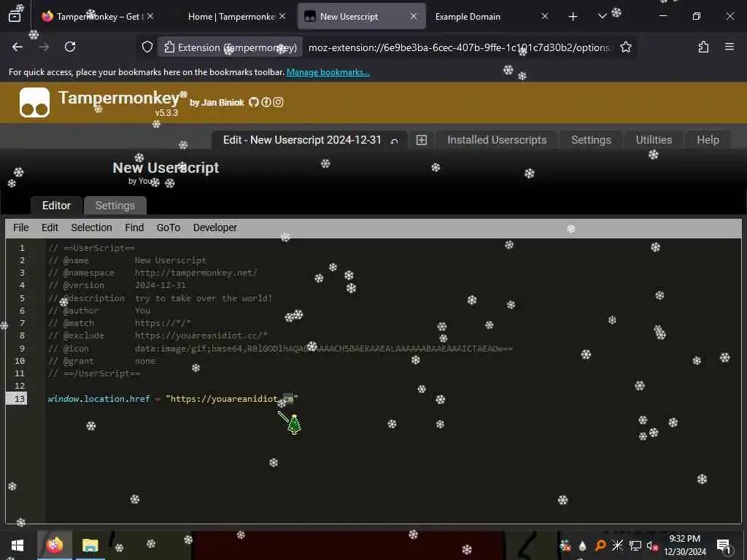Click the reload icon on the Edit script tab
This screenshot has width=747, height=560.
(394, 141)
